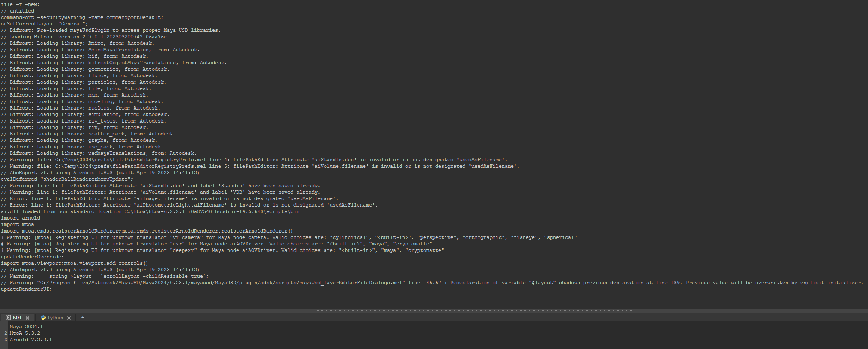
Task: Close the MEL tab
Action: (x=28, y=318)
